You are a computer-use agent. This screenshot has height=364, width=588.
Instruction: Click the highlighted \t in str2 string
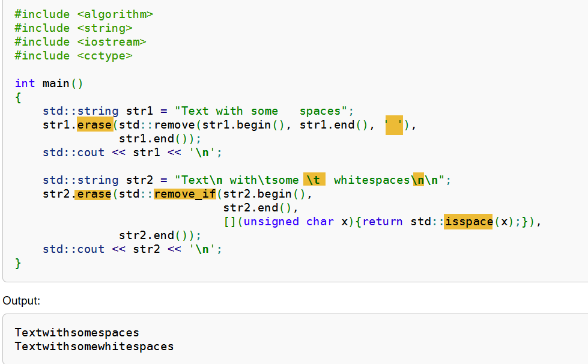[314, 180]
